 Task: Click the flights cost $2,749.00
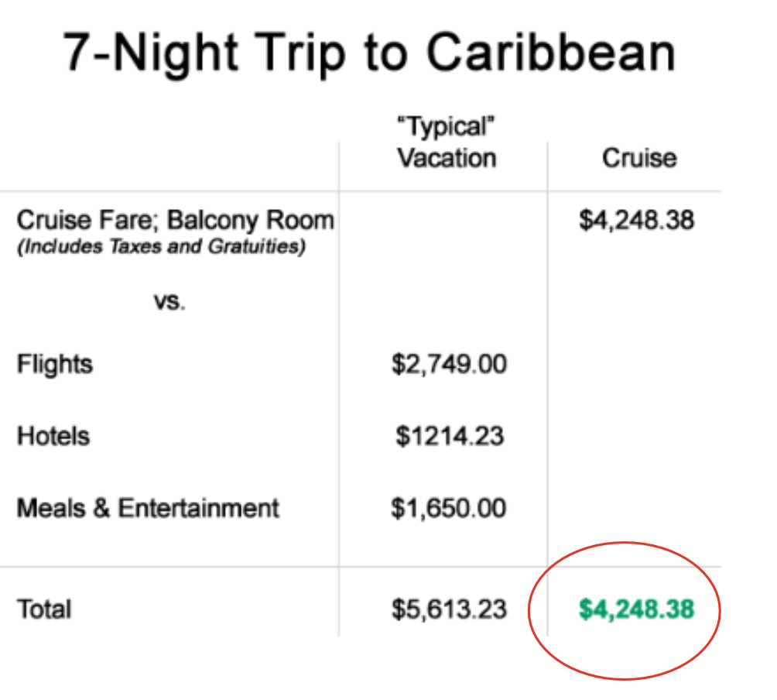[449, 364]
